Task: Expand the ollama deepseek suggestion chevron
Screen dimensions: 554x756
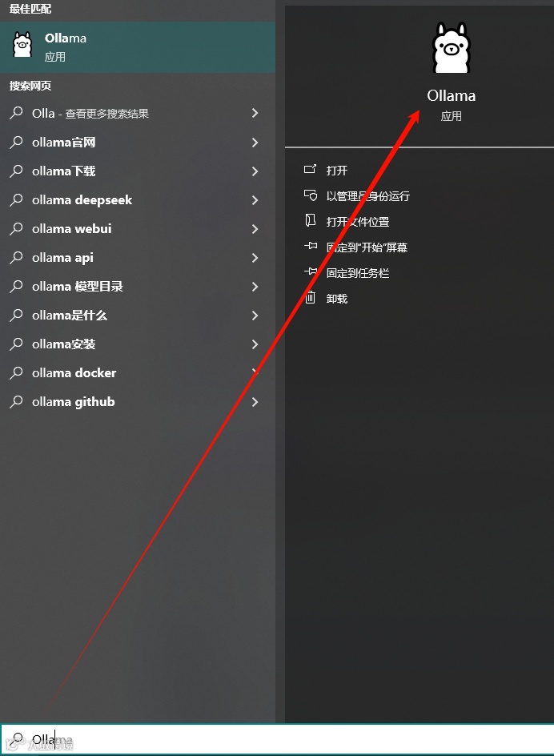Action: point(255,199)
